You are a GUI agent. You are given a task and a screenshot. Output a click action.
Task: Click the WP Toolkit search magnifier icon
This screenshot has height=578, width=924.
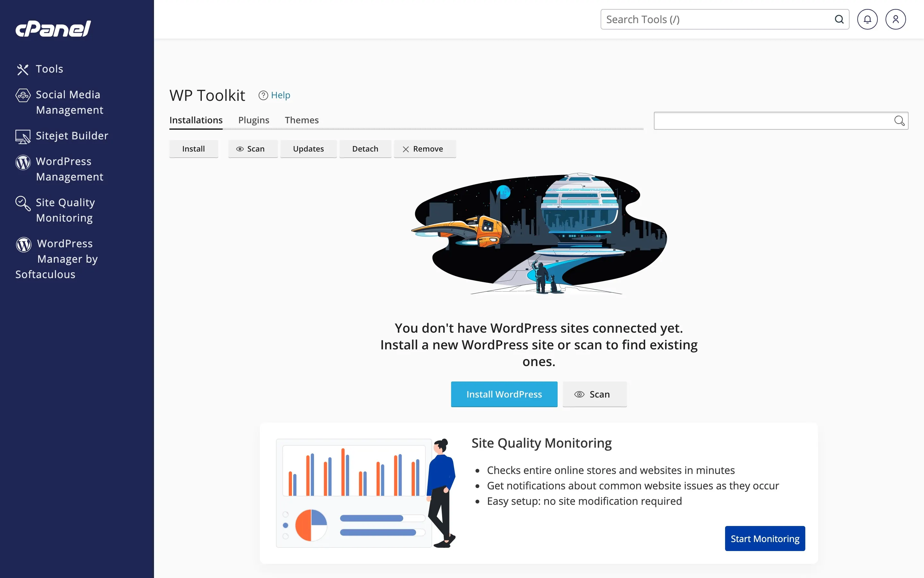[899, 121]
